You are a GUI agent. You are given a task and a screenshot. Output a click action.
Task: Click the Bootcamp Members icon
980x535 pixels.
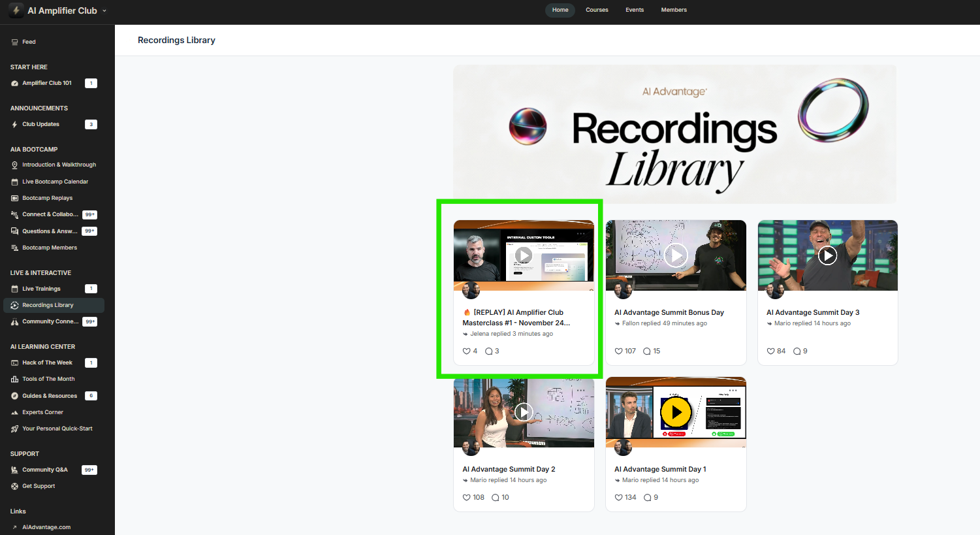point(14,248)
